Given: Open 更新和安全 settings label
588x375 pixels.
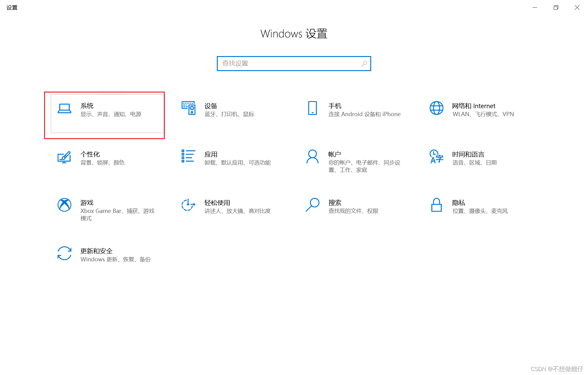Looking at the screenshot, I should click(x=96, y=251).
